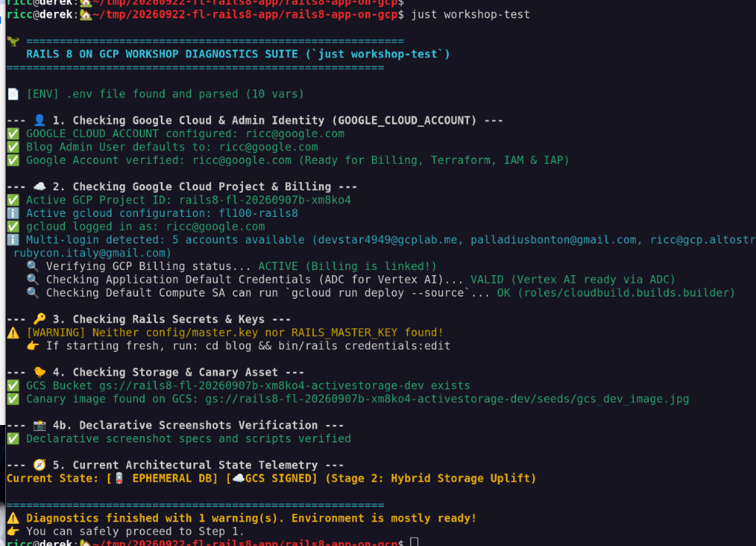Click the key emoji in section 3 header
Screen dimensions: 756x546
point(40,319)
